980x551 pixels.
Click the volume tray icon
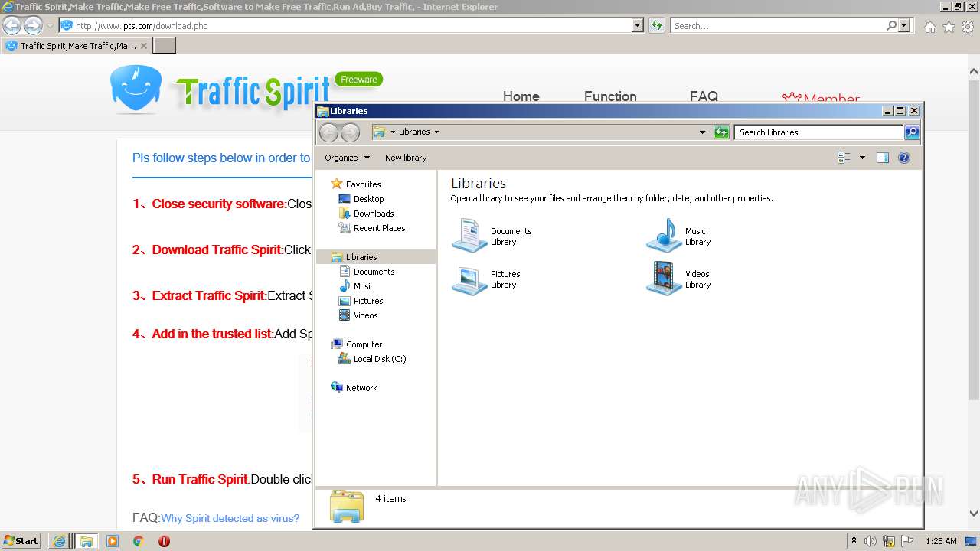tap(871, 541)
